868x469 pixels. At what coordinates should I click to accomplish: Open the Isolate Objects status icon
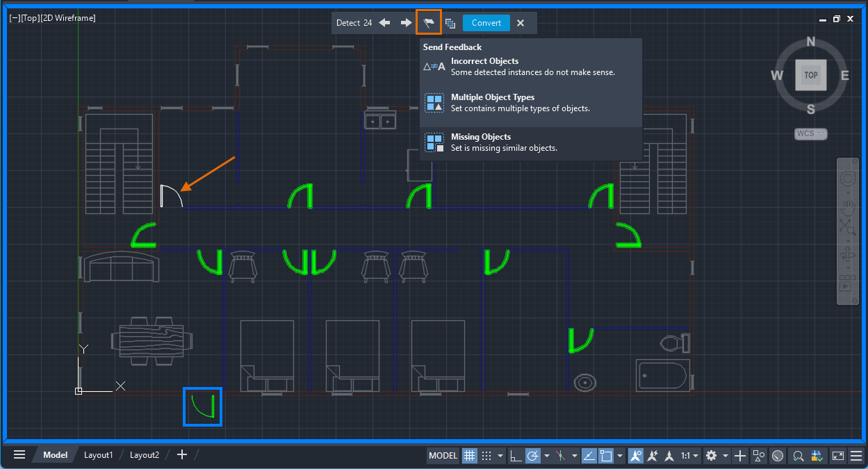pyautogui.click(x=759, y=456)
